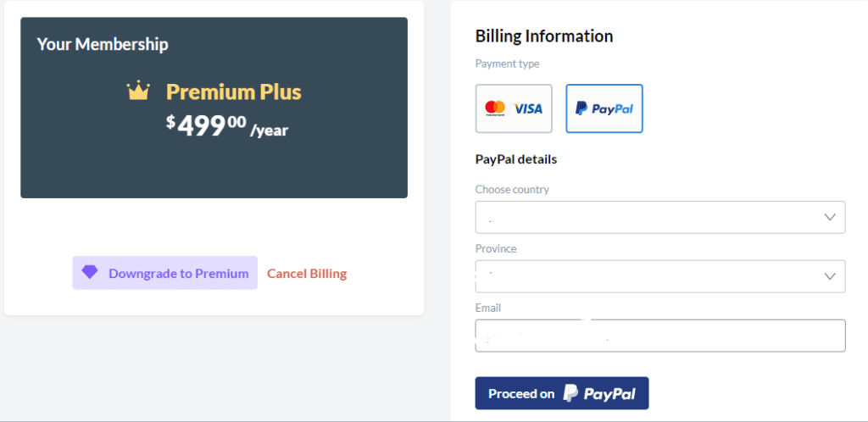Open the Choose country dropdown
Screen dimensions: 868x422
(659, 217)
